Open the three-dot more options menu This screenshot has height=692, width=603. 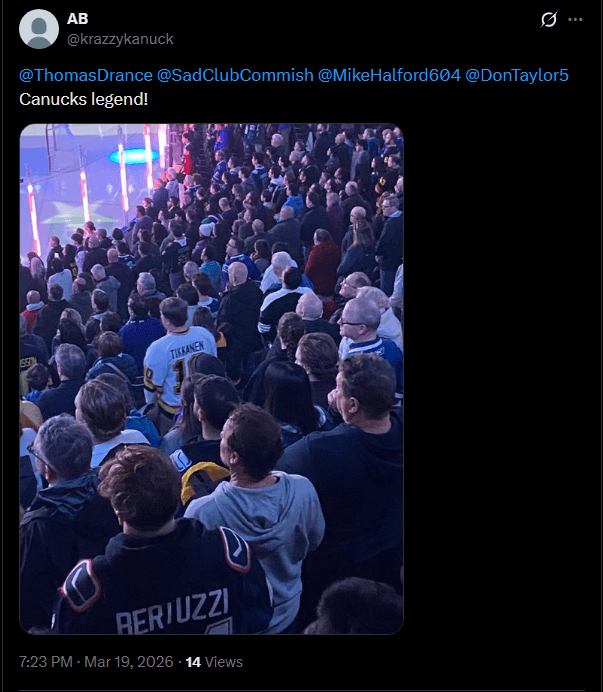click(x=575, y=19)
